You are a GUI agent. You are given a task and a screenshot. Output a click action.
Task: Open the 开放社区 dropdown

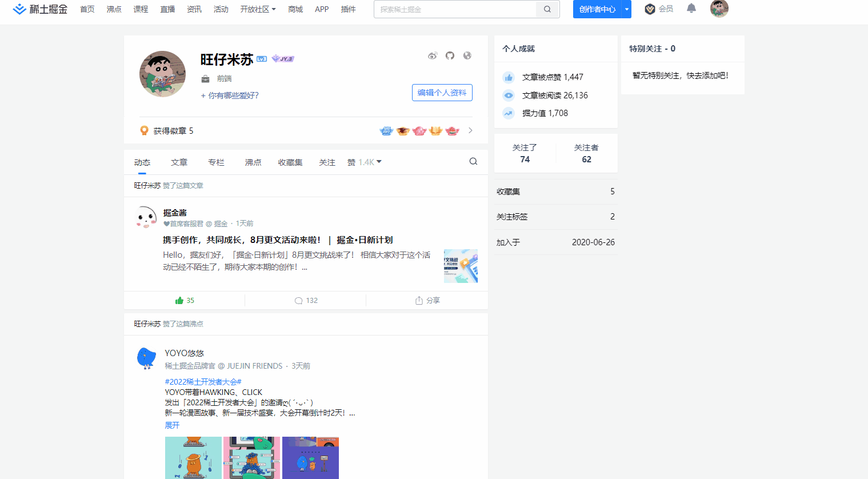(x=258, y=9)
